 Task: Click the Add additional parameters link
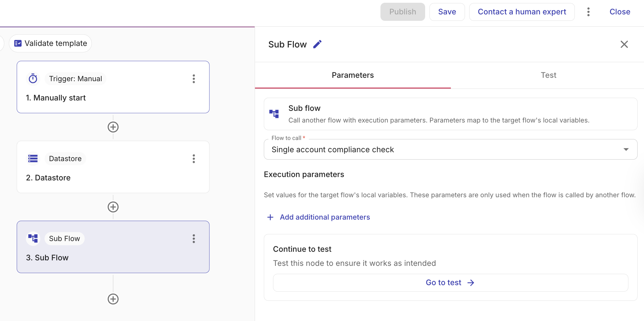324,217
